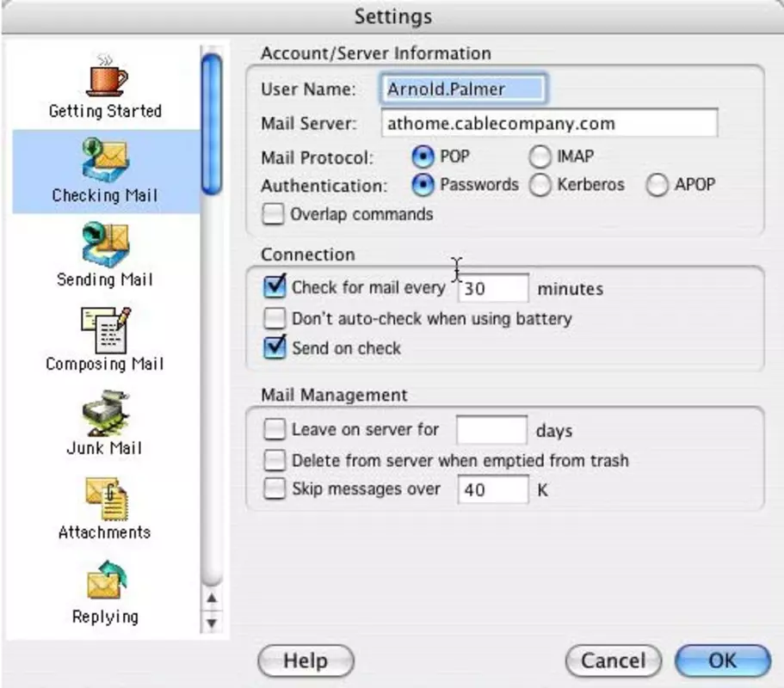784x688 pixels.
Task: Click the Composing Mail label
Action: 104,364
